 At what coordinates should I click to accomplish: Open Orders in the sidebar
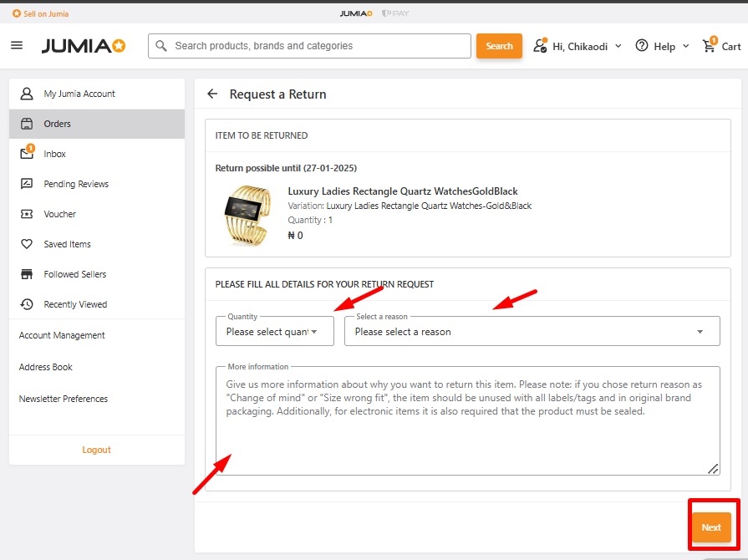click(58, 124)
